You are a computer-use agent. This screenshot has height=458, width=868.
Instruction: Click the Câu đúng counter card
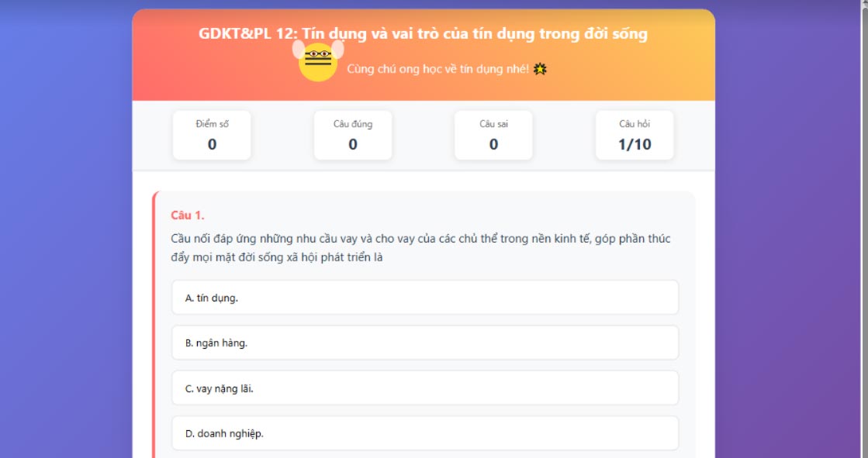tap(353, 135)
